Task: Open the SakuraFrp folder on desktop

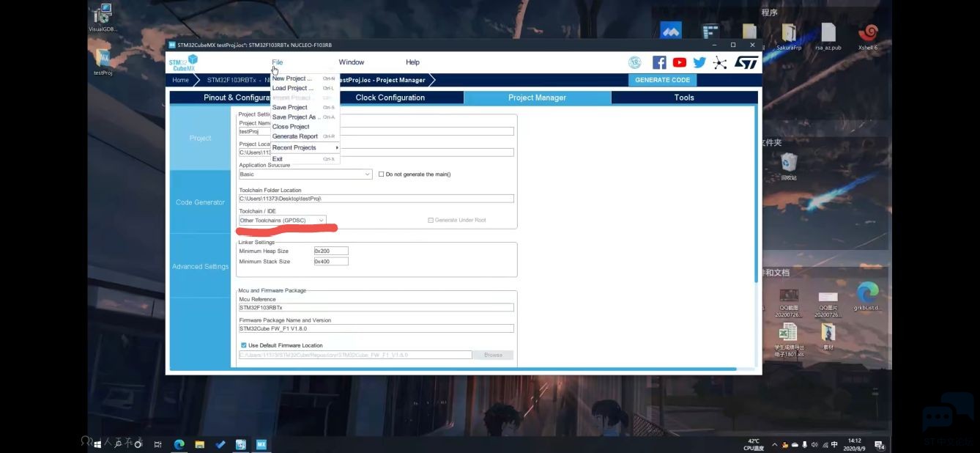Action: pyautogui.click(x=789, y=36)
